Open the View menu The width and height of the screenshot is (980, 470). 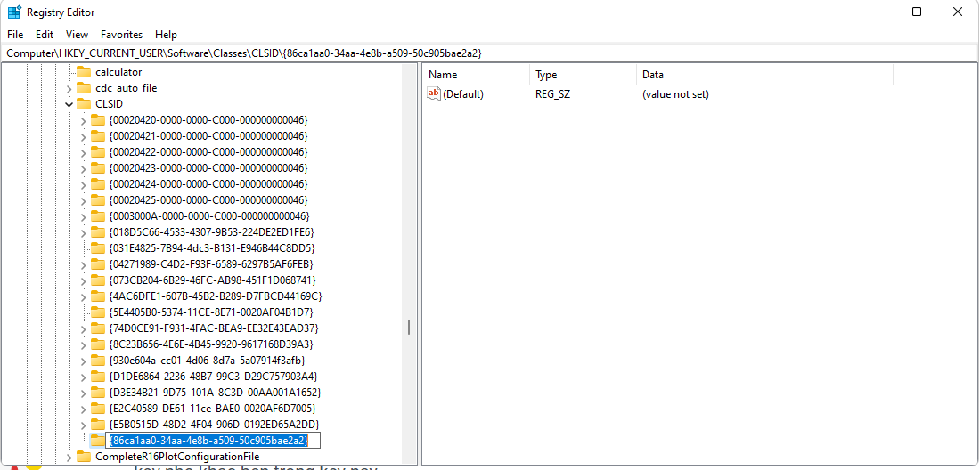(x=77, y=35)
